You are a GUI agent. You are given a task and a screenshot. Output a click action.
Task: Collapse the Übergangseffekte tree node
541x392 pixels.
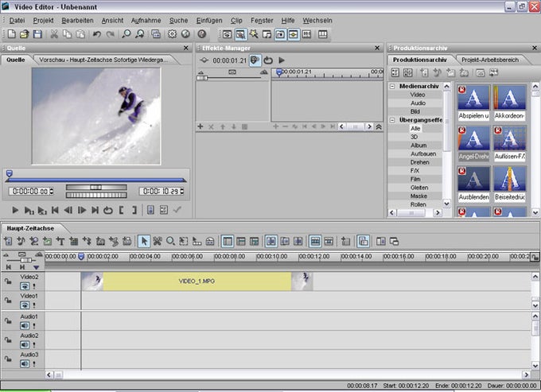[x=392, y=120]
